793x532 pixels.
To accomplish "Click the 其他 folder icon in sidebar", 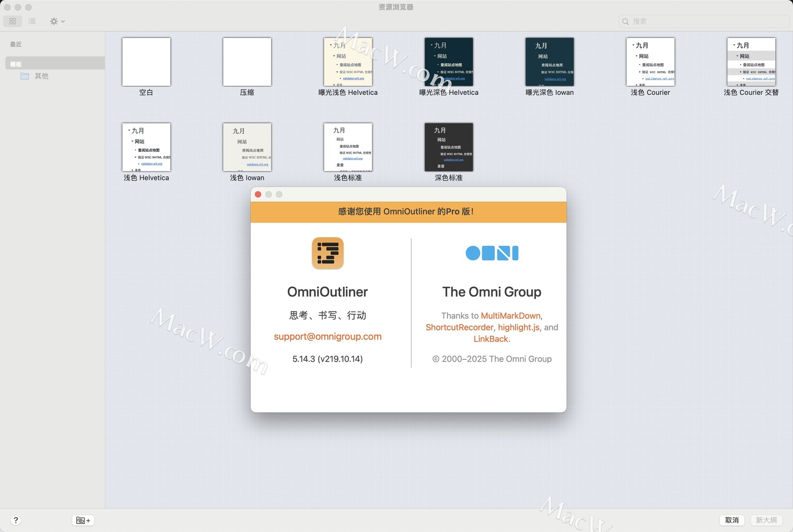I will pos(25,76).
